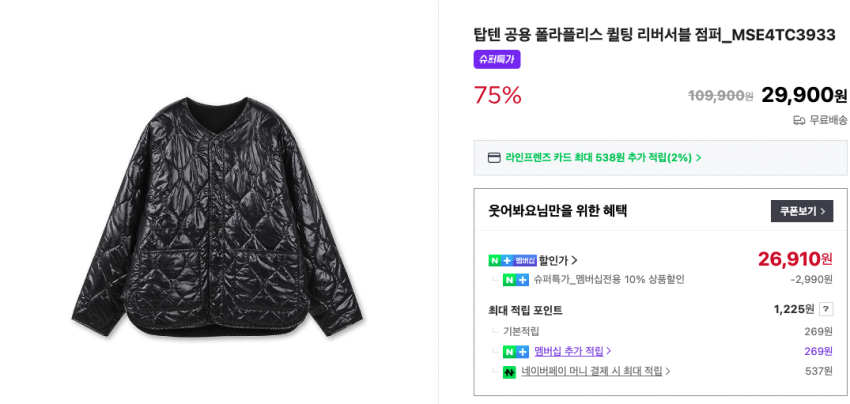Click the free shipping truck icon
The height and width of the screenshot is (404, 850).
pos(799,120)
